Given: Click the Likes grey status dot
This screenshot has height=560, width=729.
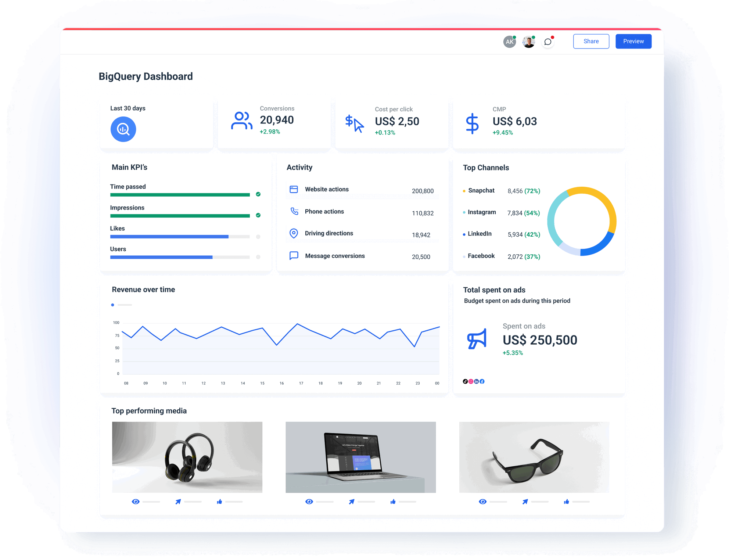Looking at the screenshot, I should [x=258, y=237].
